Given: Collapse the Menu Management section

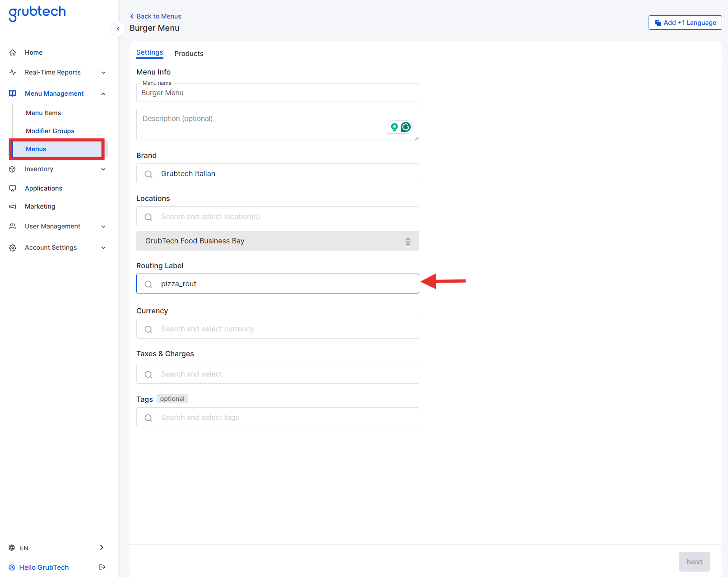Looking at the screenshot, I should 103,93.
